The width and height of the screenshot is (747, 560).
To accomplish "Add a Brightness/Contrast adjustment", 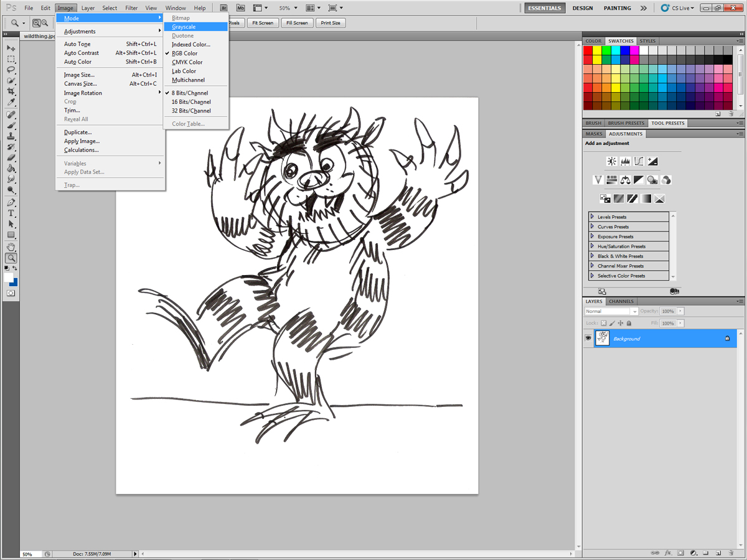I will pyautogui.click(x=612, y=161).
